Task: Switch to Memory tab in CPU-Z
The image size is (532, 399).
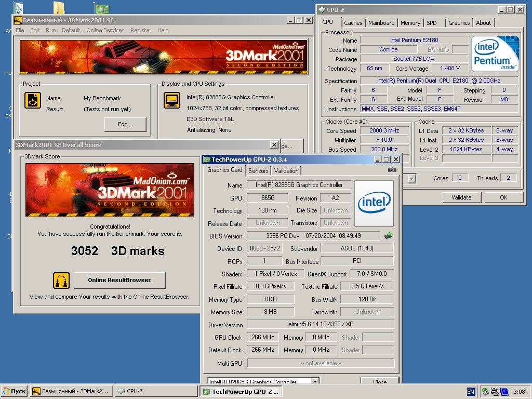Action: [410, 23]
